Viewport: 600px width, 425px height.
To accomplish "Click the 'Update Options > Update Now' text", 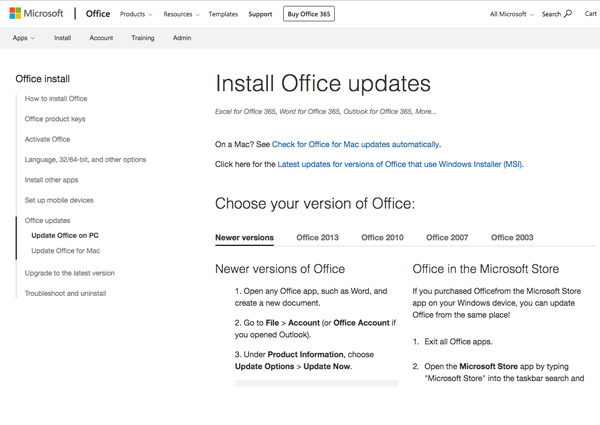I will click(x=293, y=366).
